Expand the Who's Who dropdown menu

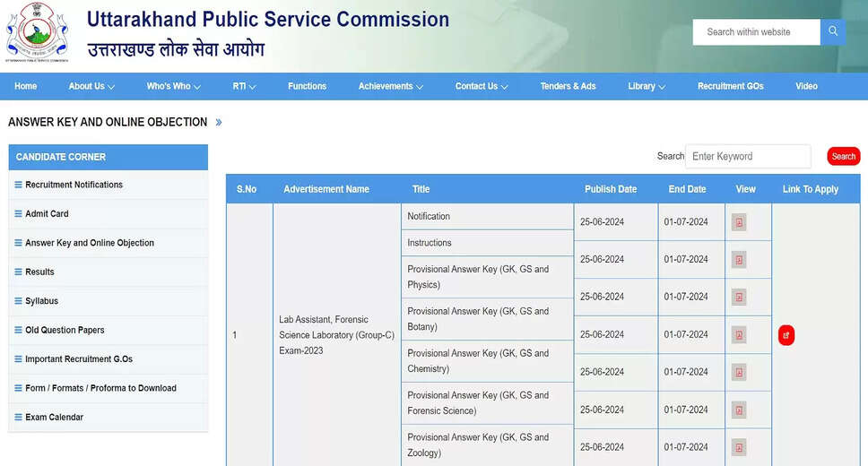(x=173, y=86)
